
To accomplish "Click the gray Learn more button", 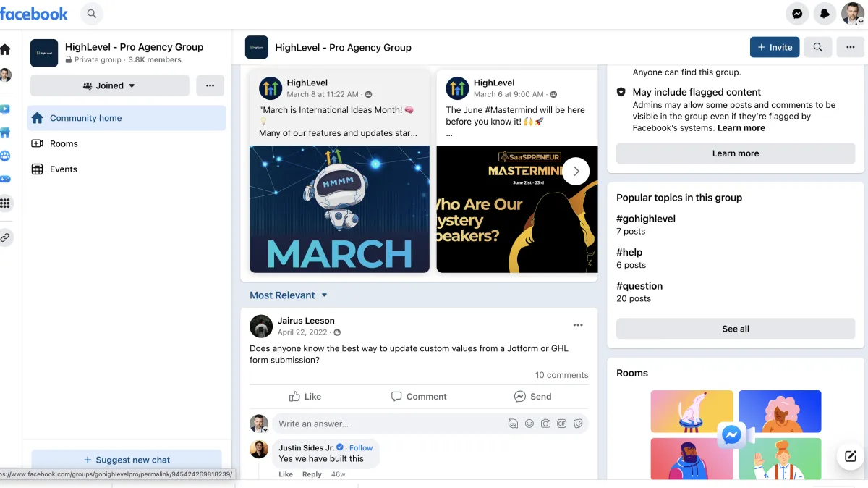I will click(736, 153).
